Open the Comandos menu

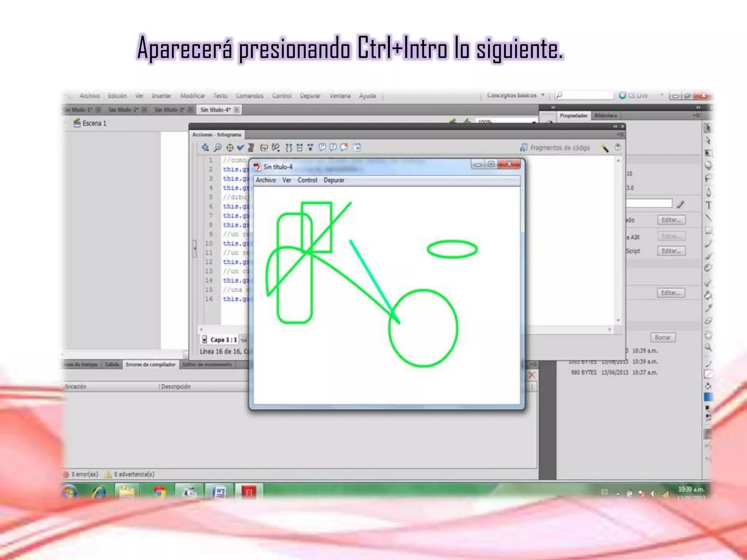tap(249, 96)
